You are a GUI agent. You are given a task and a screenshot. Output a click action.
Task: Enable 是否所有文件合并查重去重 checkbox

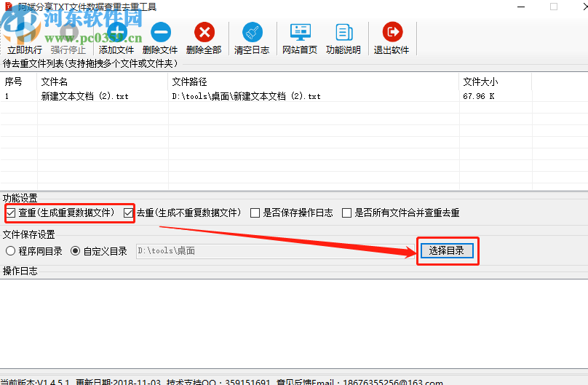pos(347,213)
